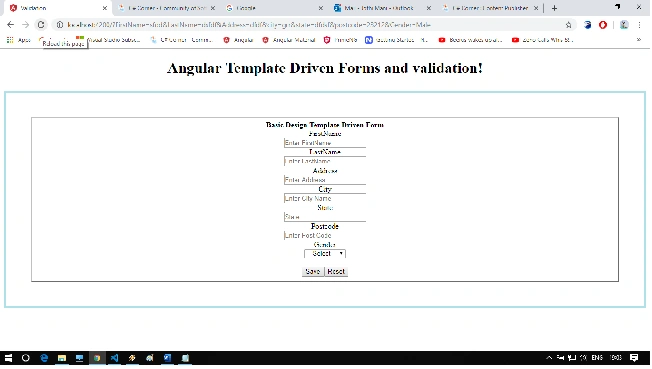
Task: Open the Chrome profile avatar
Action: (624, 25)
